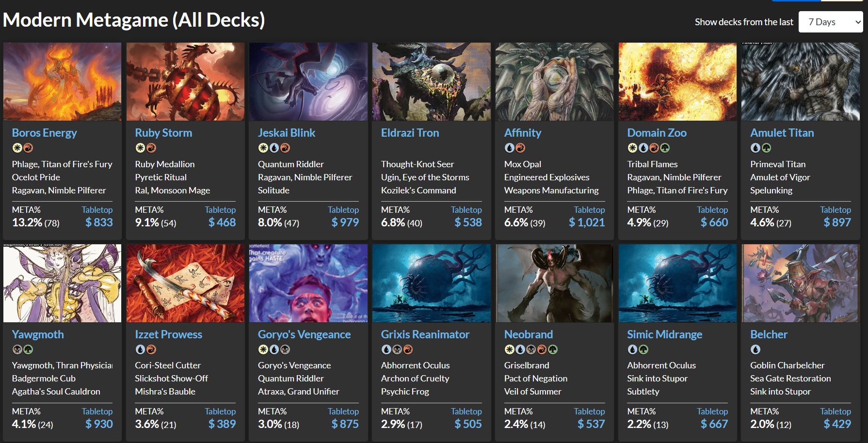Image resolution: width=868 pixels, height=443 pixels.
Task: Click the black mana symbol under Goryo's Vengeance
Action: (285, 349)
